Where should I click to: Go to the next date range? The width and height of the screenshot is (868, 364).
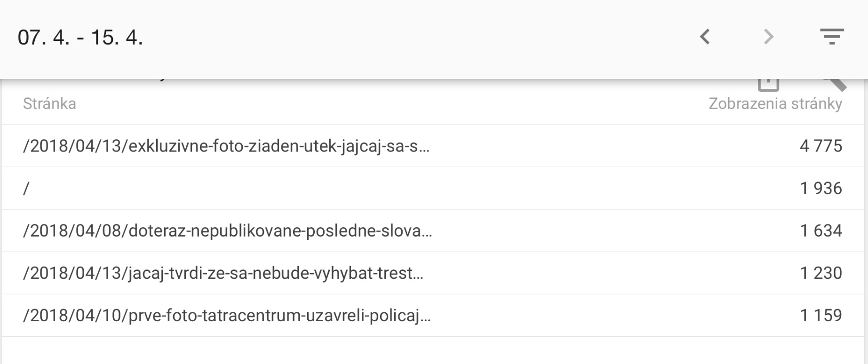coord(768,37)
